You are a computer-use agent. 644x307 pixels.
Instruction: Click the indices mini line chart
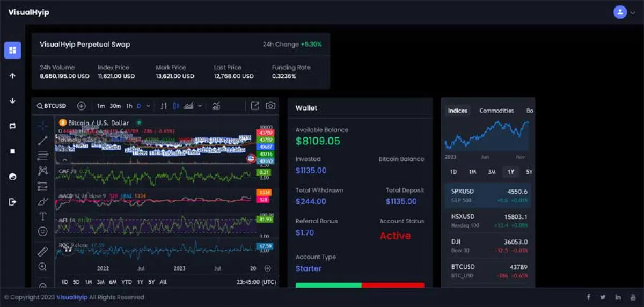(x=487, y=135)
